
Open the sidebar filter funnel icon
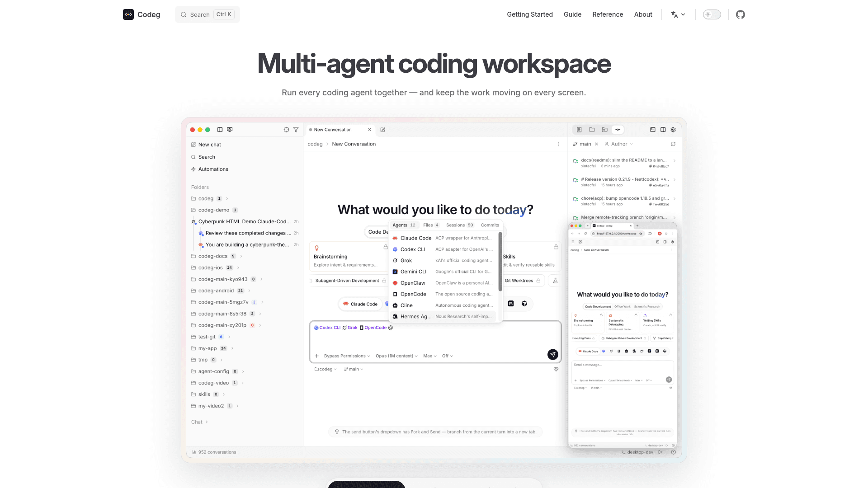[x=296, y=130]
